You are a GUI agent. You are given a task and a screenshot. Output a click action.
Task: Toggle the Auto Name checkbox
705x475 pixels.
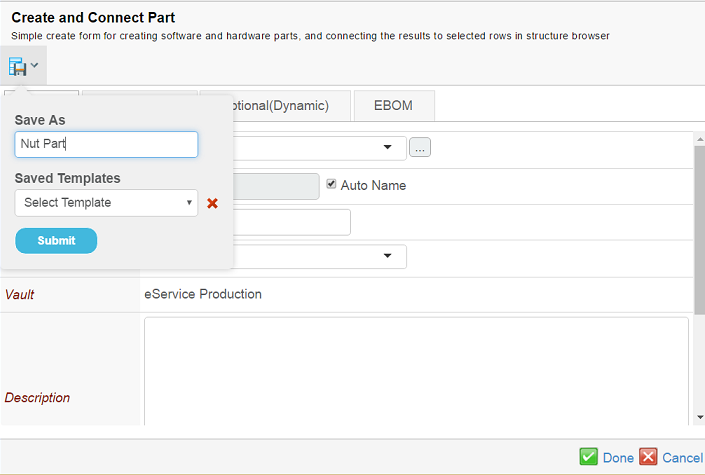tap(332, 185)
